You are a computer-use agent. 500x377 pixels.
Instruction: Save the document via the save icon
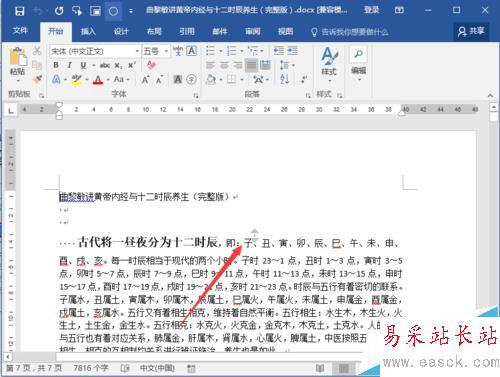coord(20,11)
